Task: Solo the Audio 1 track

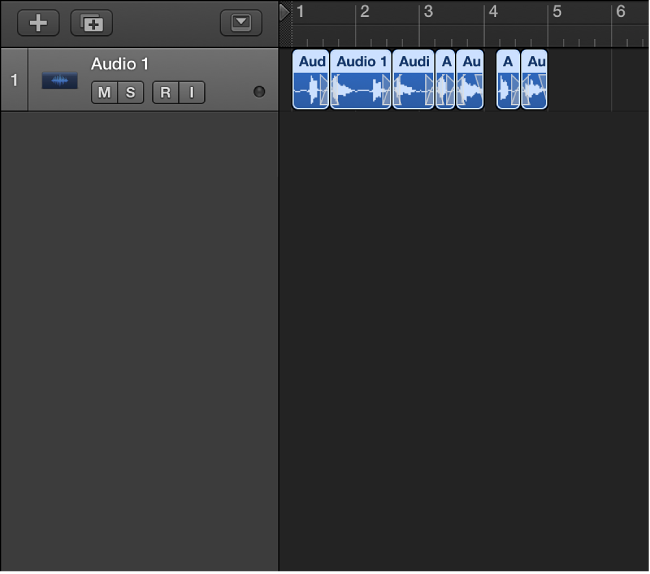Action: coord(130,93)
